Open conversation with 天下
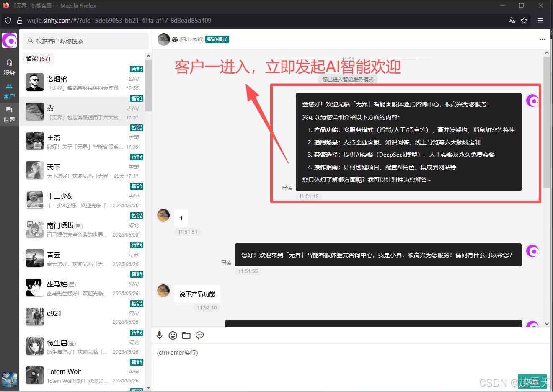This screenshot has height=392, width=553. coord(82,170)
